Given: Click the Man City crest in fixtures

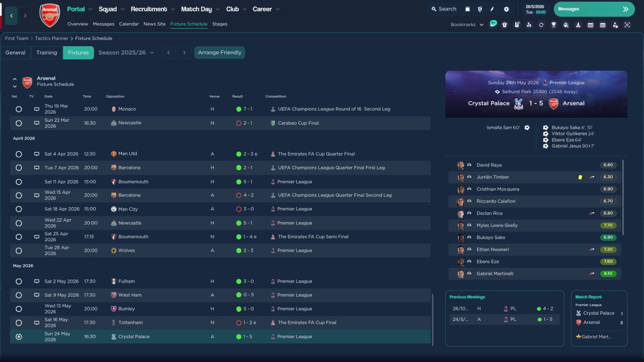Looking at the screenshot, I should pyautogui.click(x=114, y=209).
